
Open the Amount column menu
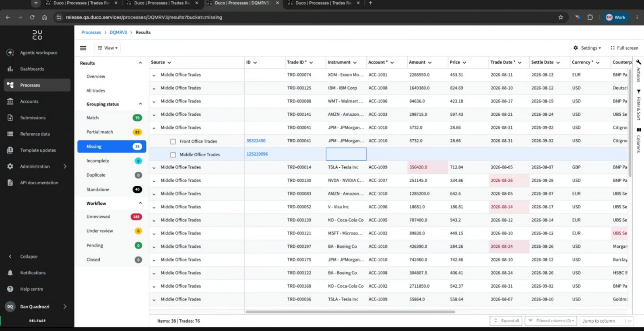[430, 63]
